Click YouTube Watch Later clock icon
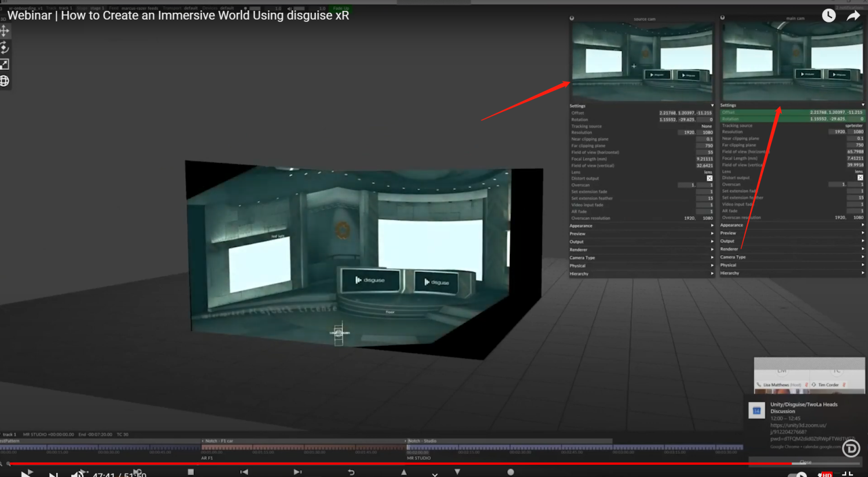 829,16
